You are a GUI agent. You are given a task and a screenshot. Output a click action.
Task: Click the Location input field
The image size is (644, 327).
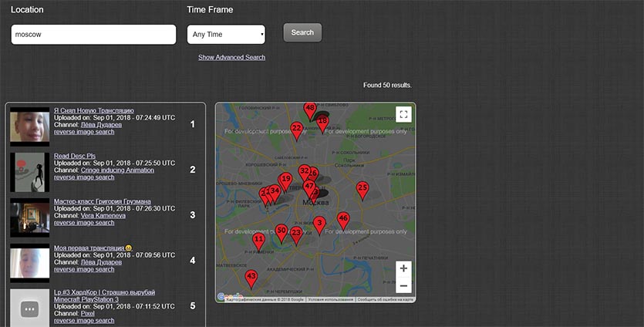click(x=93, y=35)
